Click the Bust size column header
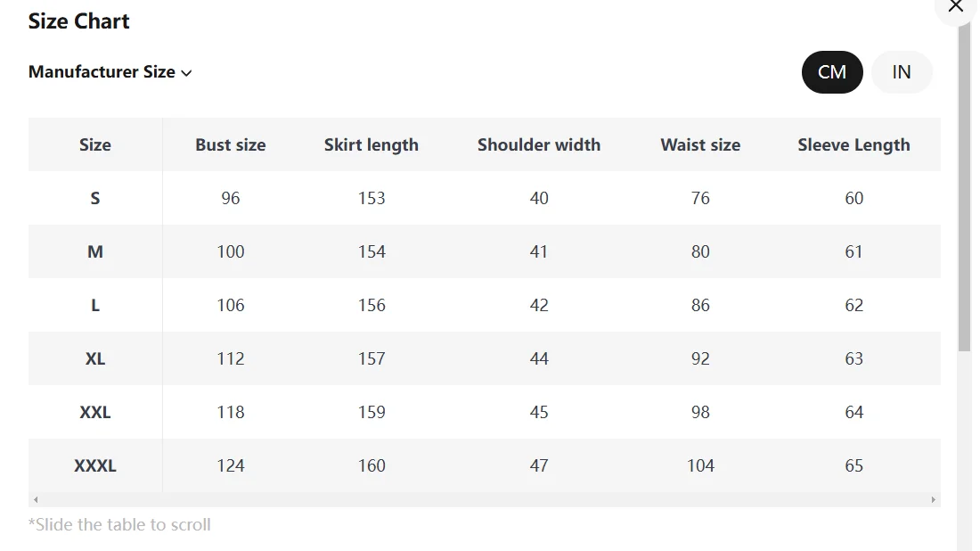 pyautogui.click(x=231, y=144)
